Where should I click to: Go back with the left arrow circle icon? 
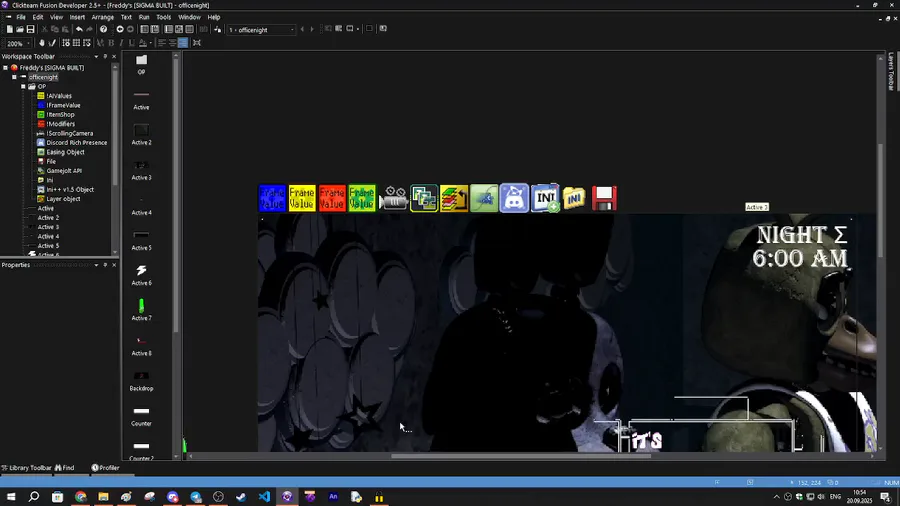coord(120,29)
